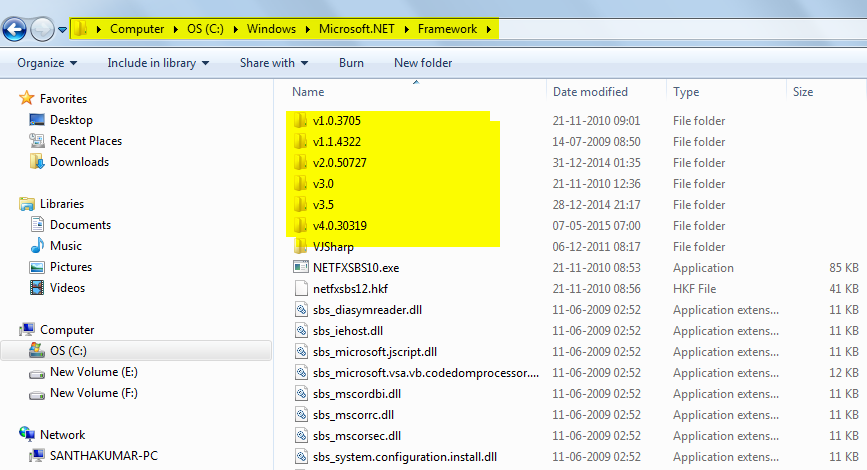This screenshot has width=867, height=470.
Task: Click the Back navigation arrow button
Action: (15, 29)
